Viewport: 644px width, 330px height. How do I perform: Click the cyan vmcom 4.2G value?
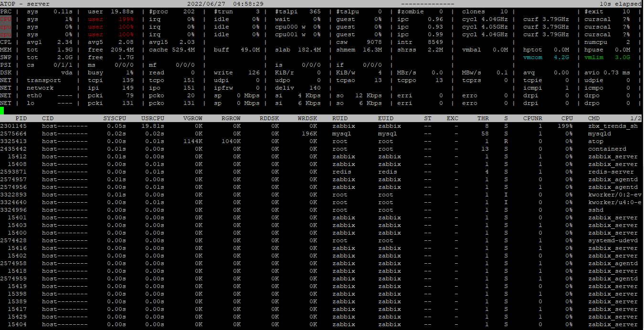click(546, 57)
